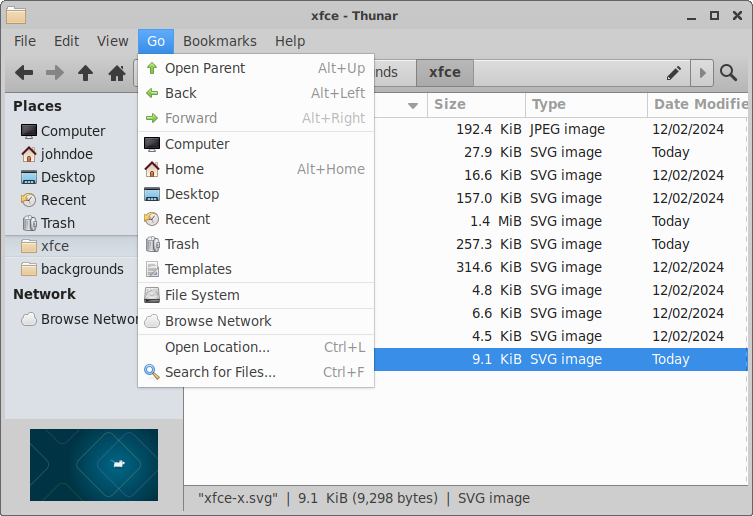Open the Help menu

coord(290,41)
